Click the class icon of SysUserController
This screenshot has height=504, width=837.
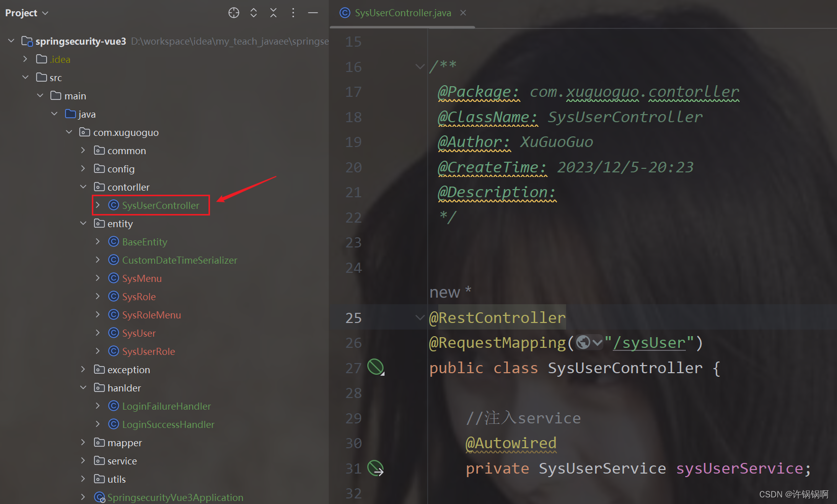pos(114,205)
